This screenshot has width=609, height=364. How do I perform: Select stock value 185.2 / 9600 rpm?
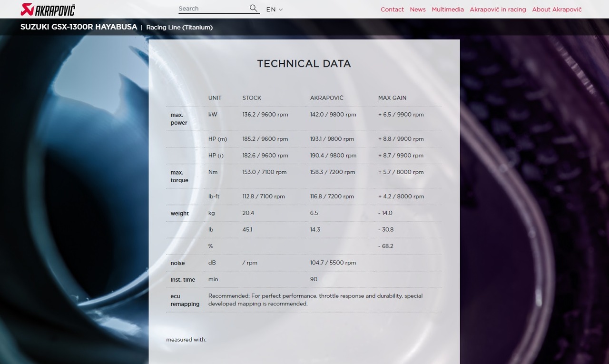265,139
